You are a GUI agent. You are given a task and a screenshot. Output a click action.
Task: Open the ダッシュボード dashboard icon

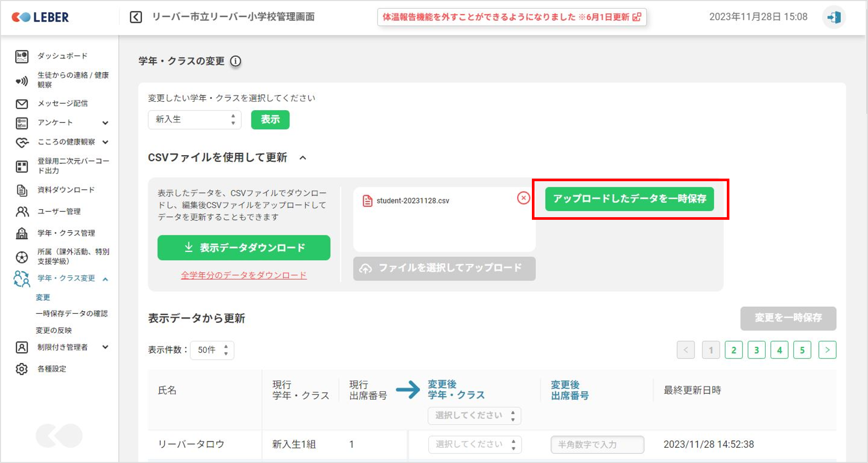22,56
